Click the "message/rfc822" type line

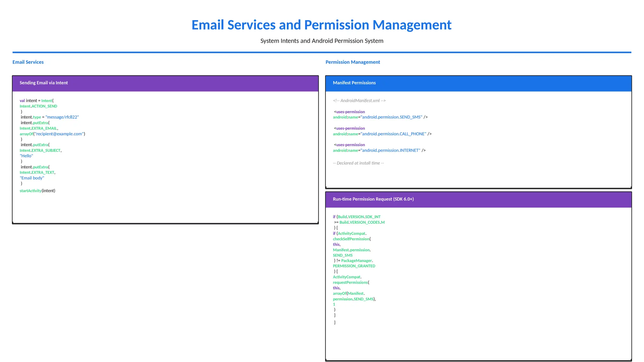tap(50, 117)
